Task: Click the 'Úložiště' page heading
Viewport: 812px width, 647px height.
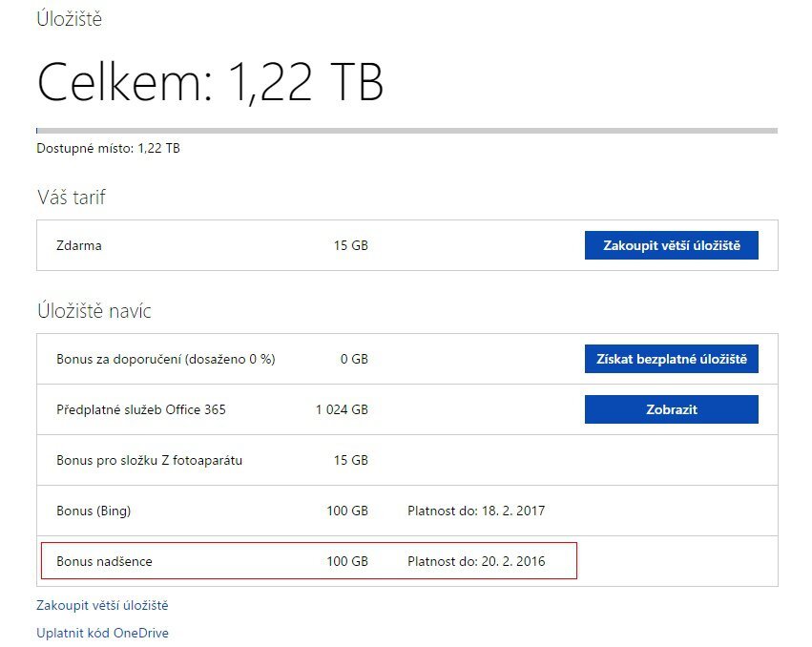Action: [70, 18]
